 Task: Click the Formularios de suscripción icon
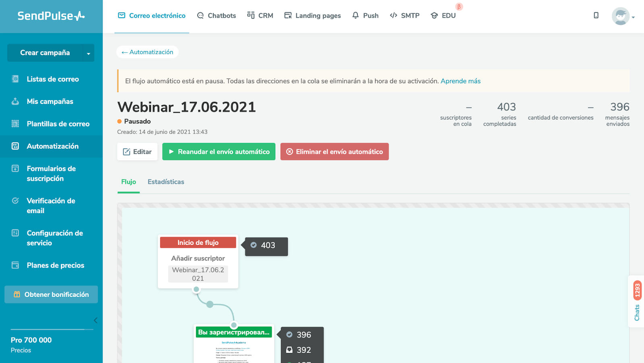[x=15, y=168]
